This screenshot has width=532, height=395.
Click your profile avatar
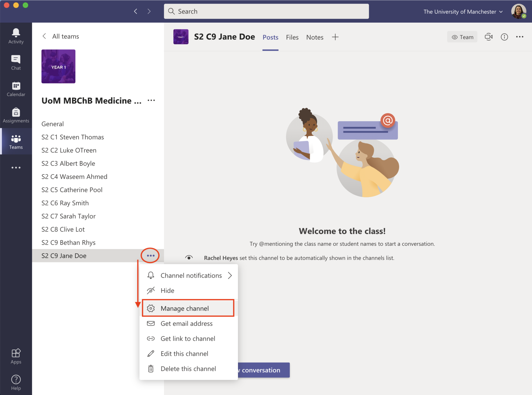tap(519, 11)
